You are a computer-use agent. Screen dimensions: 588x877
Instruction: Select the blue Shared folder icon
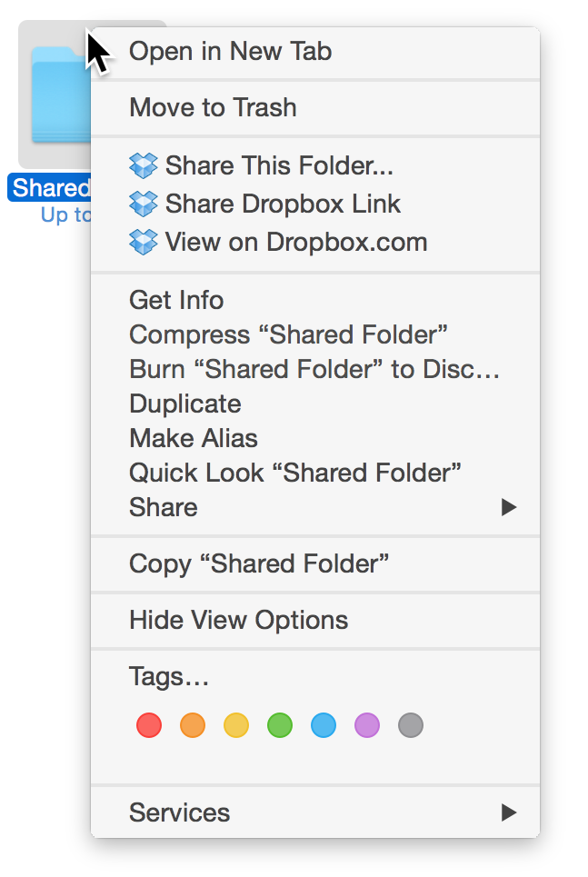[x=56, y=95]
